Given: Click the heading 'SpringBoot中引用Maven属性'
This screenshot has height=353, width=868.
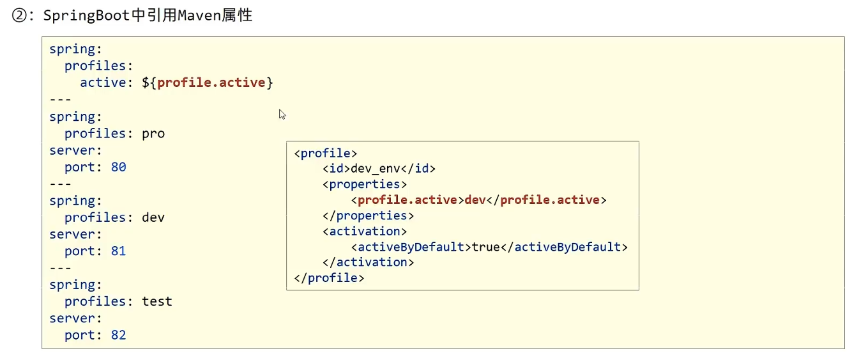Looking at the screenshot, I should [148, 16].
